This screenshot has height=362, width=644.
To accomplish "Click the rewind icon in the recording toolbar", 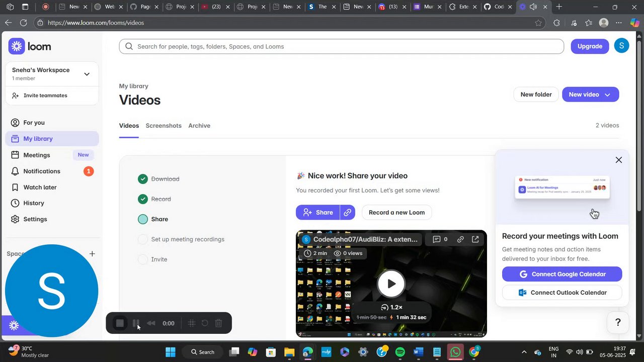I will point(151,323).
